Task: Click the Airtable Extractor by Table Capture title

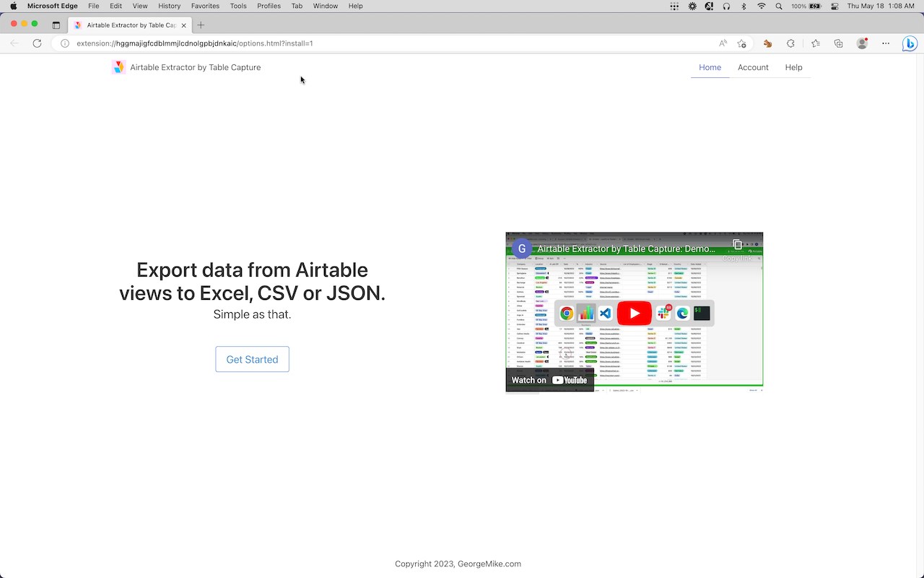Action: pos(196,67)
